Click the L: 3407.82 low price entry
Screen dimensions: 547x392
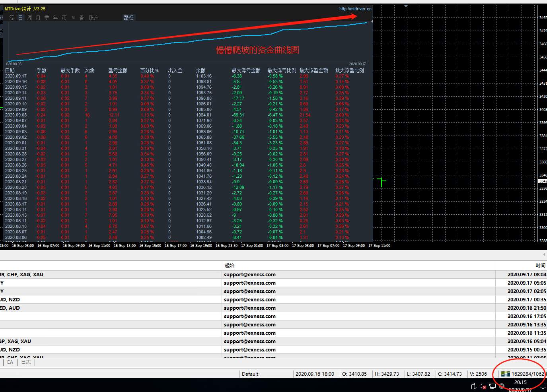418,374
